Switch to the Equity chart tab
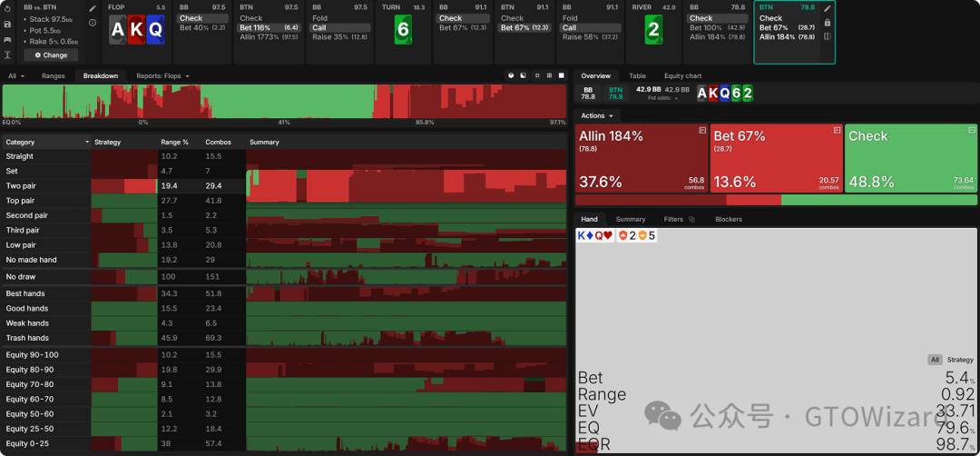The image size is (980, 456). pos(682,76)
